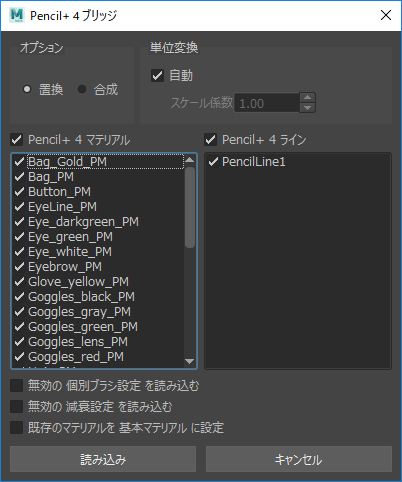The width and height of the screenshot is (402, 482).
Task: Select the 置換 radio option
Action: (x=27, y=89)
